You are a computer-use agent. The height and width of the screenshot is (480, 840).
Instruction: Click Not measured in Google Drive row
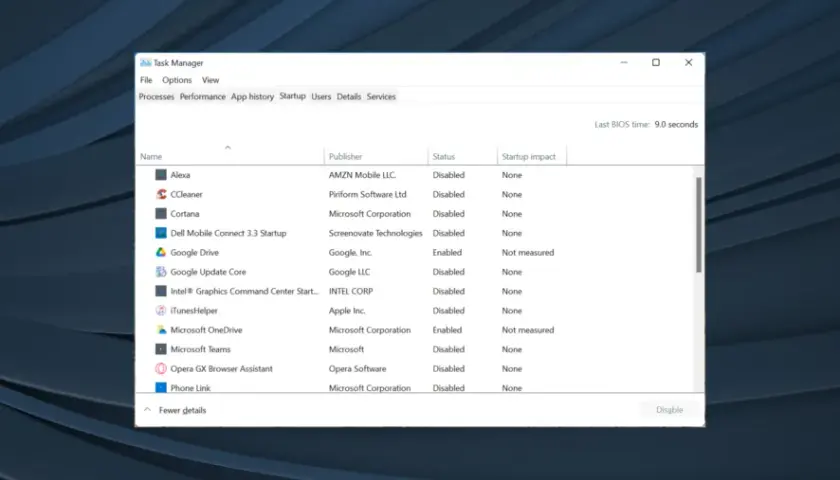pyautogui.click(x=528, y=252)
